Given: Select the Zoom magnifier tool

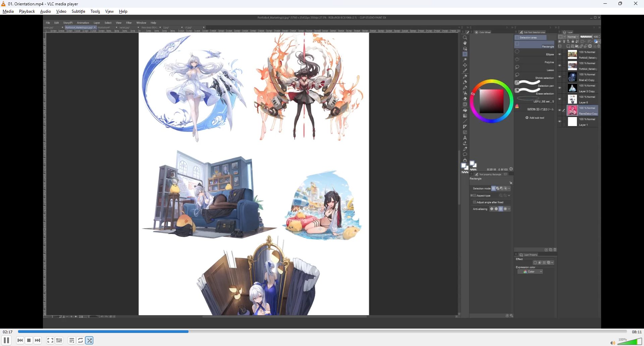Looking at the screenshot, I should (x=465, y=38).
